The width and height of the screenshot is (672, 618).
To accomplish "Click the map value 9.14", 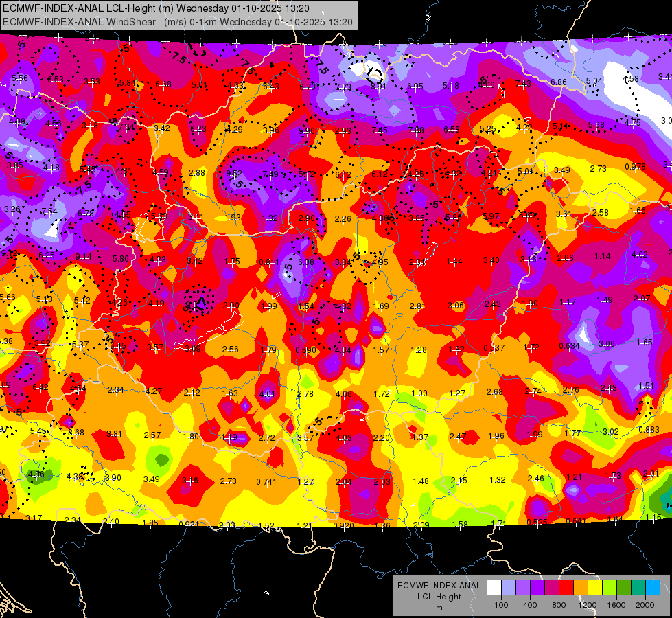I will pyautogui.click(x=83, y=257).
